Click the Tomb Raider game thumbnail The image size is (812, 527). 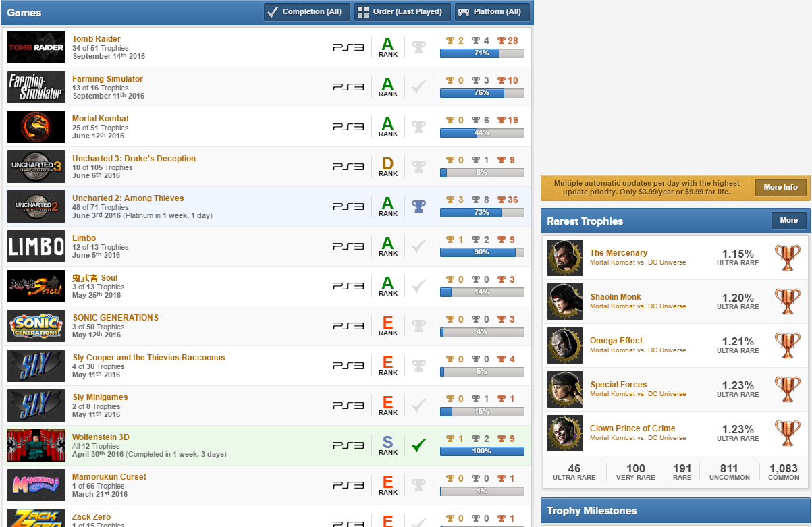35,47
